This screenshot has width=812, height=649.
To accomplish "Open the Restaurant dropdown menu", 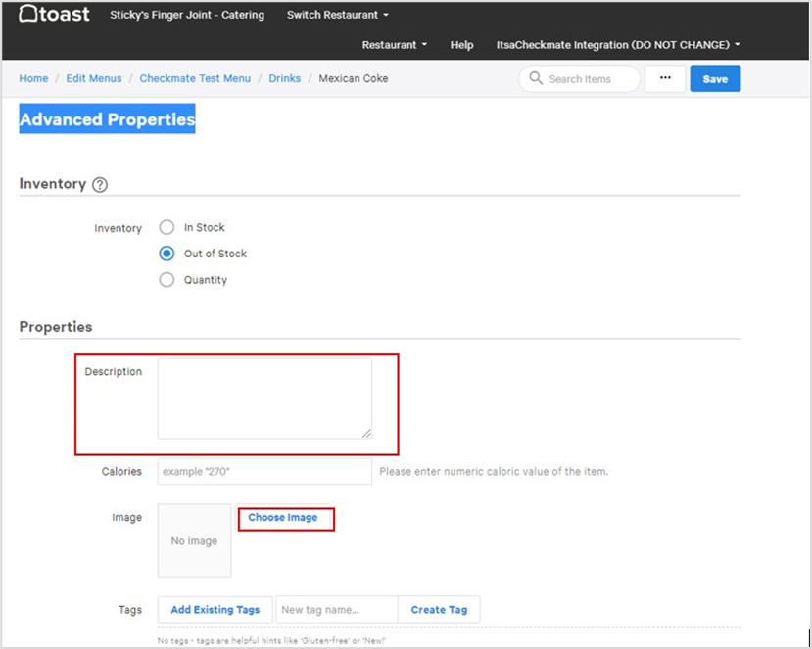I will [394, 45].
